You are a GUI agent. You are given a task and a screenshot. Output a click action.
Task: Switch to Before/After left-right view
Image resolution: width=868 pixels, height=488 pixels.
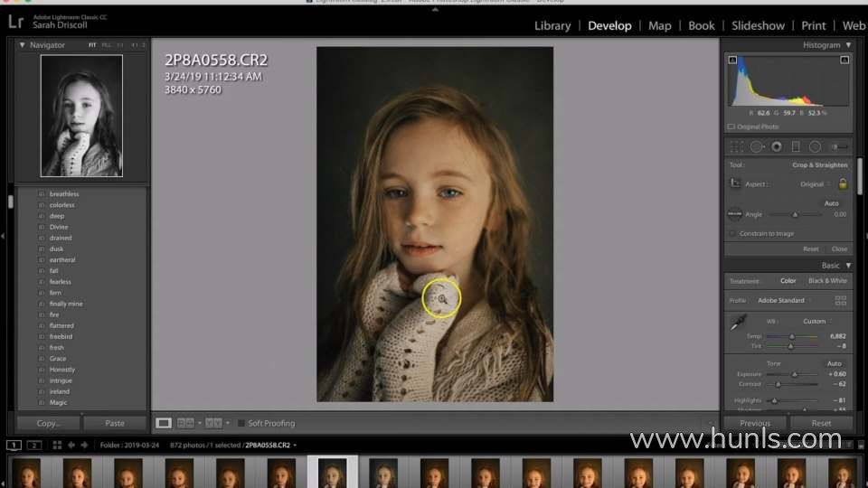[185, 423]
